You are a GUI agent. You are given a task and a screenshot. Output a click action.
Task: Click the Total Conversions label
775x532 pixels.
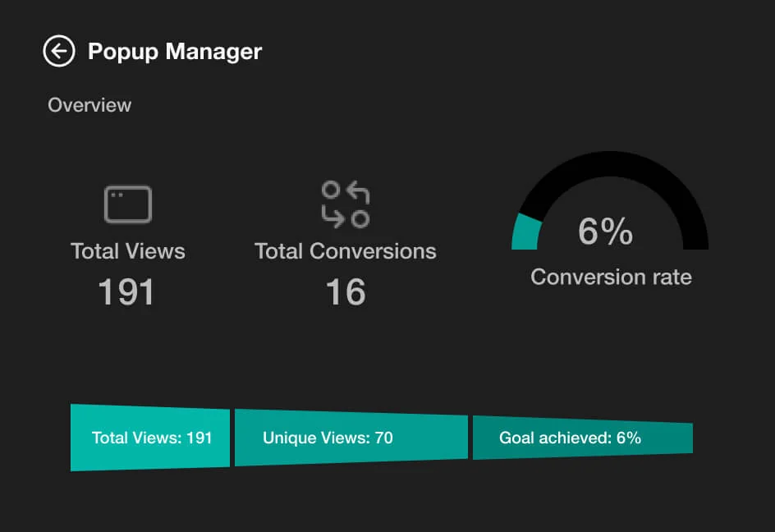pos(346,251)
